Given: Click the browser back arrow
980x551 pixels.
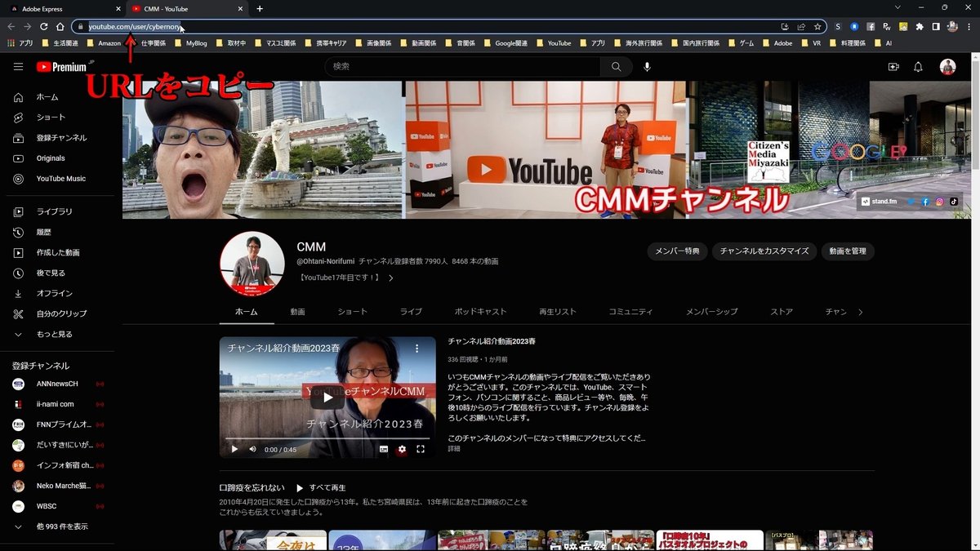Looking at the screenshot, I should (11, 26).
